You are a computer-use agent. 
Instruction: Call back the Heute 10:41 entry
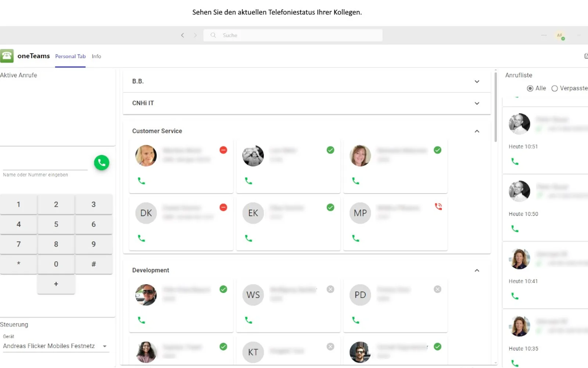tap(515, 296)
